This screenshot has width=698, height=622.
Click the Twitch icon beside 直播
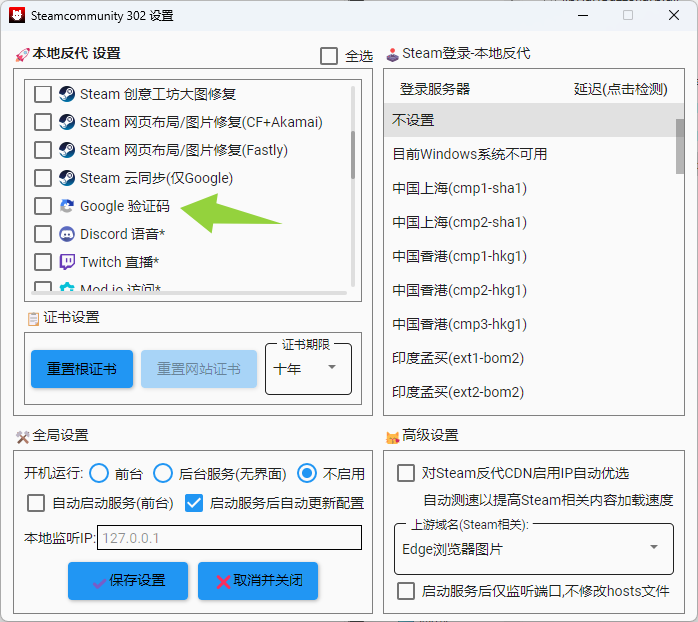point(67,262)
